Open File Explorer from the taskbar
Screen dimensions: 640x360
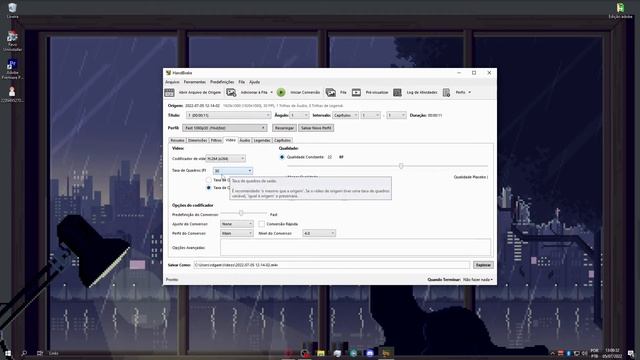click(x=321, y=353)
